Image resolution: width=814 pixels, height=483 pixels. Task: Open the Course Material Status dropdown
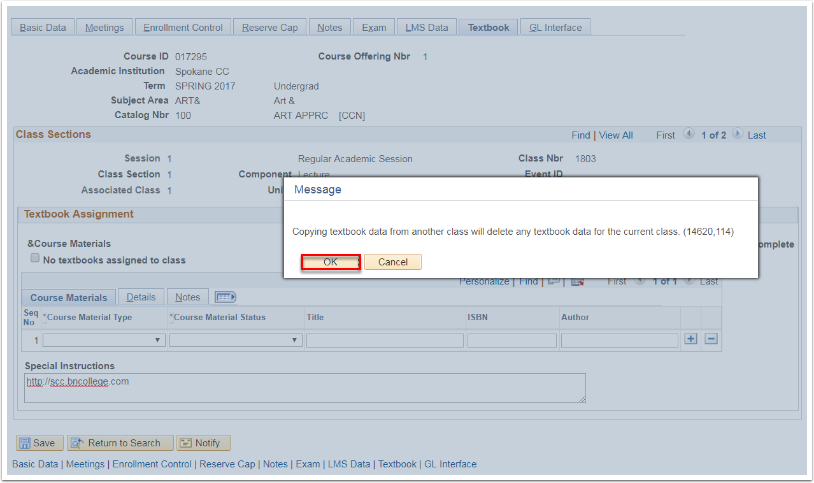pos(236,340)
